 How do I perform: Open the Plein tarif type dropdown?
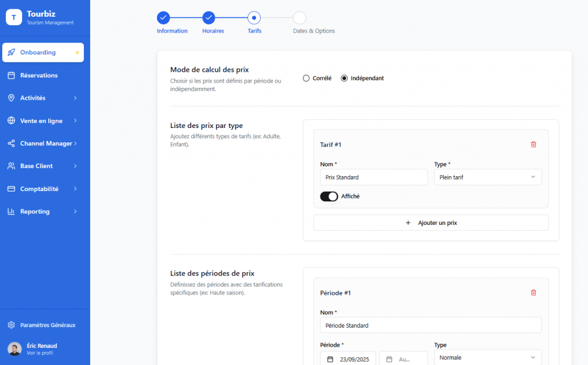click(488, 177)
